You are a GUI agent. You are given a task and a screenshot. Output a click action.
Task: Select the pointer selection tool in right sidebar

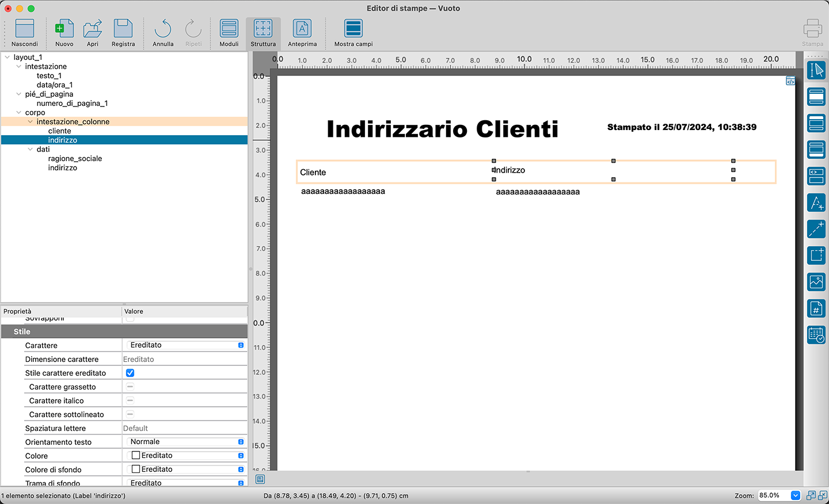pos(816,70)
